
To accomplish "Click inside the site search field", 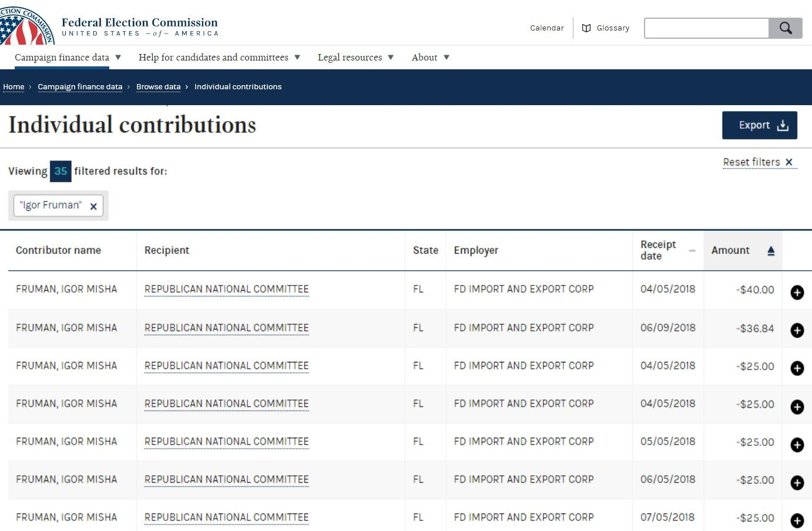I will point(707,28).
